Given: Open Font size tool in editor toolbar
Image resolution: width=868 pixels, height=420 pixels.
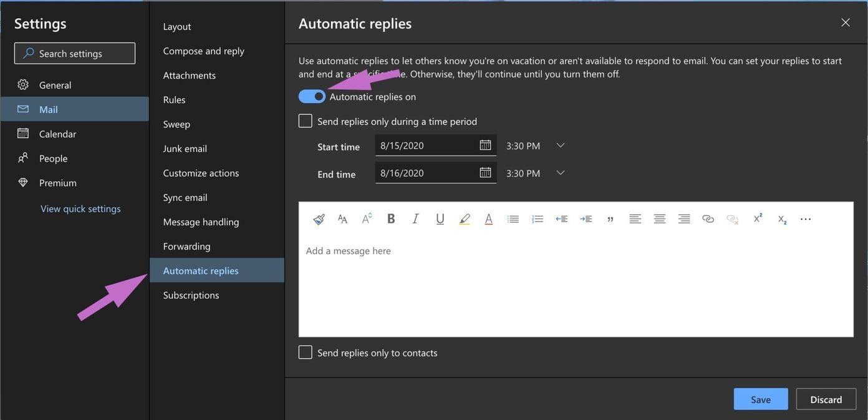Looking at the screenshot, I should [x=367, y=218].
